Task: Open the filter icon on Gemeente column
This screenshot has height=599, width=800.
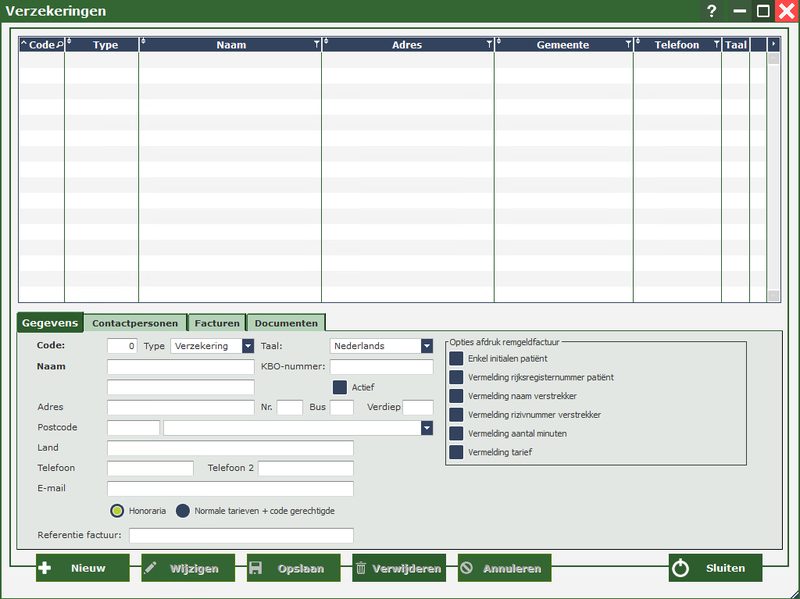Action: point(629,45)
